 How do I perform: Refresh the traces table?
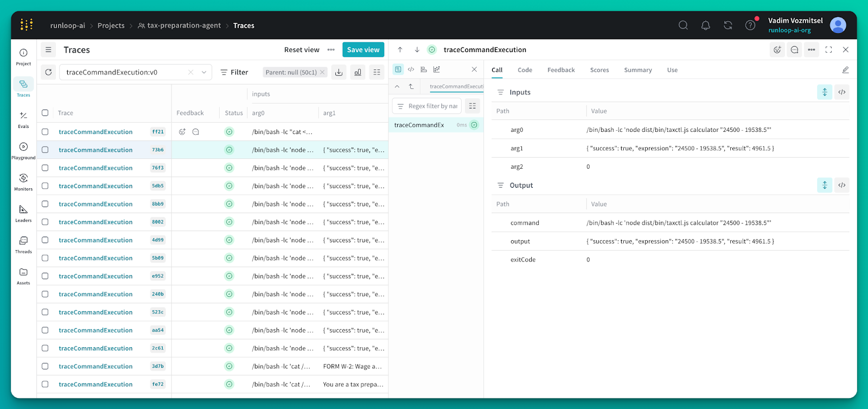tap(48, 72)
